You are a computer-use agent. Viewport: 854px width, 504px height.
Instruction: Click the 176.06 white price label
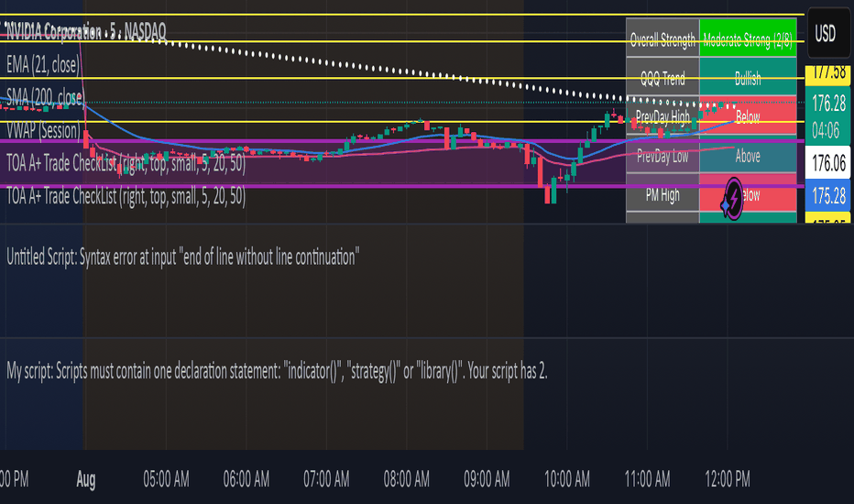pyautogui.click(x=827, y=162)
